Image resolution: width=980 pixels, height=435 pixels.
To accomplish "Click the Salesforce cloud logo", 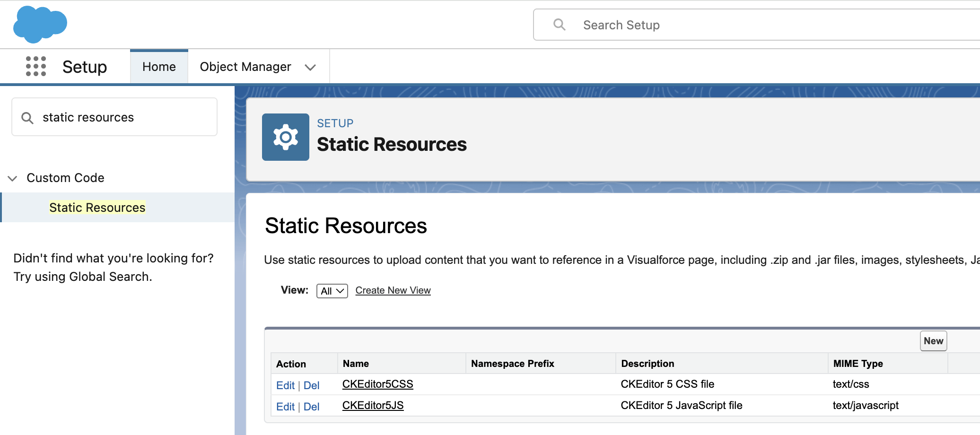I will 40,24.
